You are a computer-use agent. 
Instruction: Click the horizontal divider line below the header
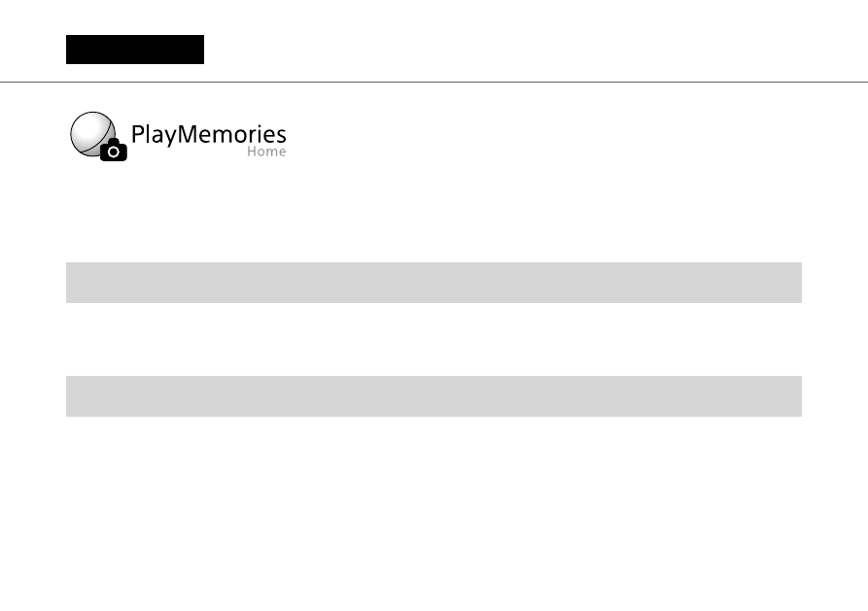[434, 82]
